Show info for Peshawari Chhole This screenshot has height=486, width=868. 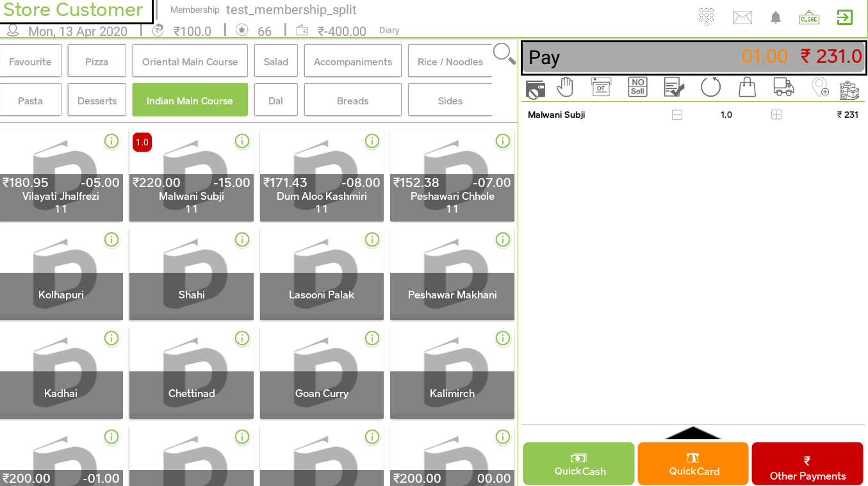pos(503,141)
